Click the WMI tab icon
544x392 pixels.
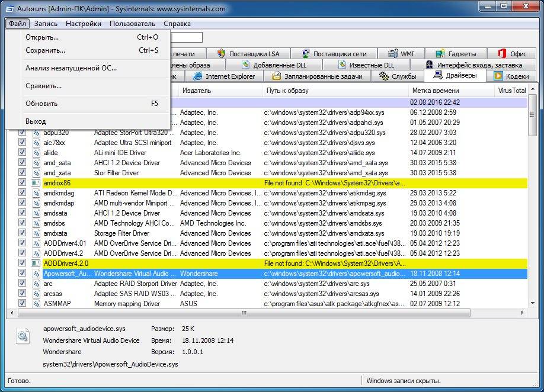click(393, 54)
